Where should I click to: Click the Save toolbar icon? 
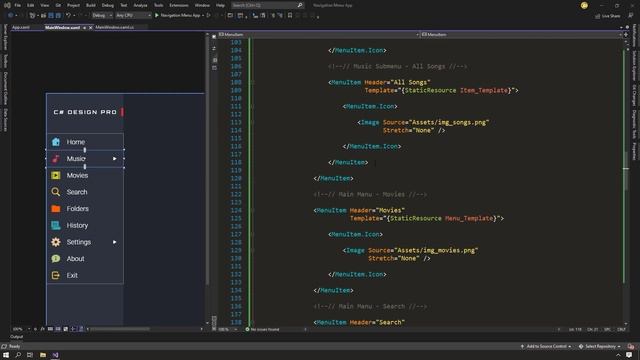(x=51, y=15)
